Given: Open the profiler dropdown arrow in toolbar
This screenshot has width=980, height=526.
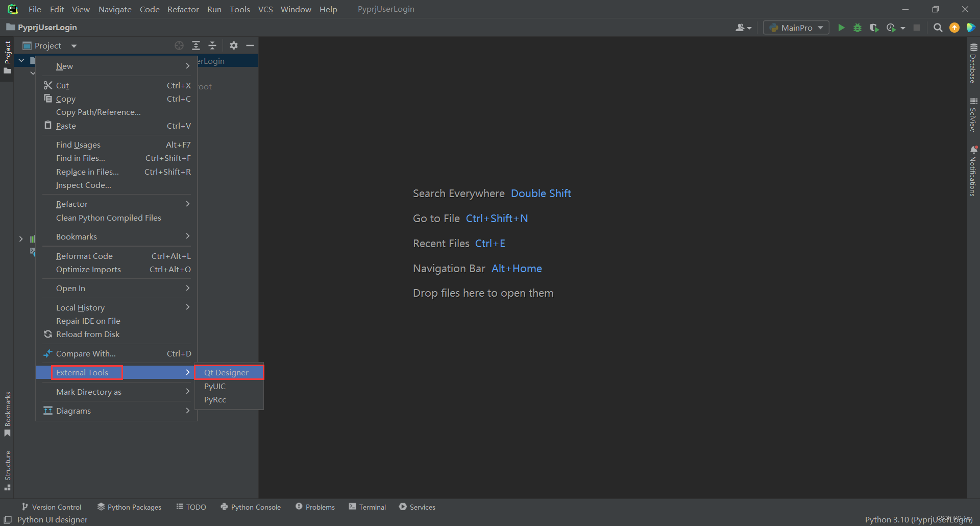Looking at the screenshot, I should tap(903, 28).
